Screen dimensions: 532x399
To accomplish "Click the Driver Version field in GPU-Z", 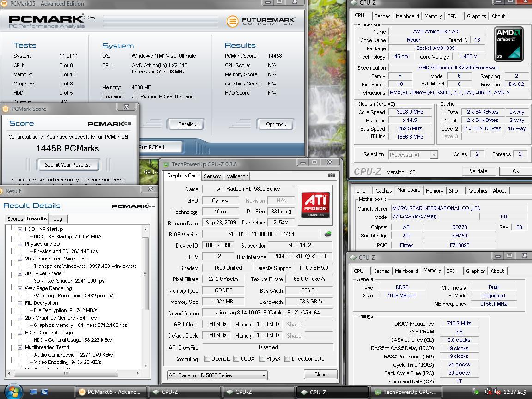I will pyautogui.click(x=268, y=313).
